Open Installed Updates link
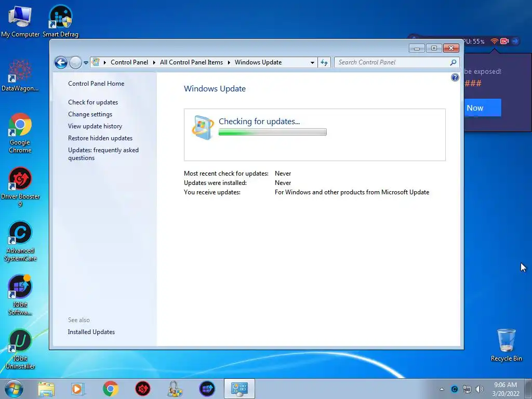Viewport: 532px width, 399px height. pyautogui.click(x=91, y=332)
